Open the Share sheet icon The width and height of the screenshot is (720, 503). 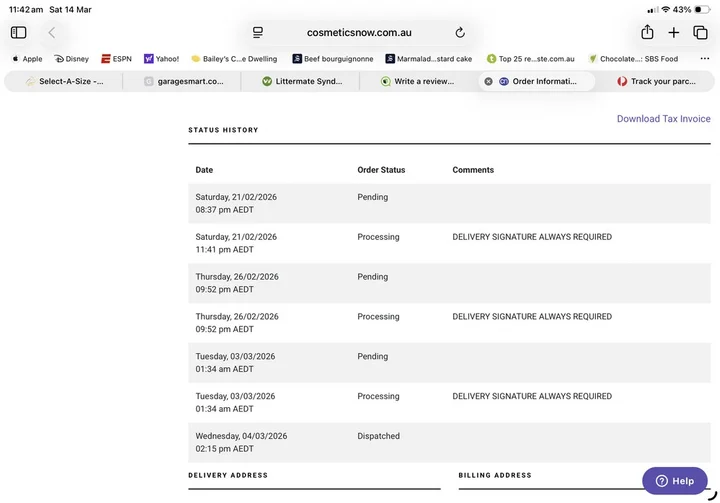tap(647, 32)
